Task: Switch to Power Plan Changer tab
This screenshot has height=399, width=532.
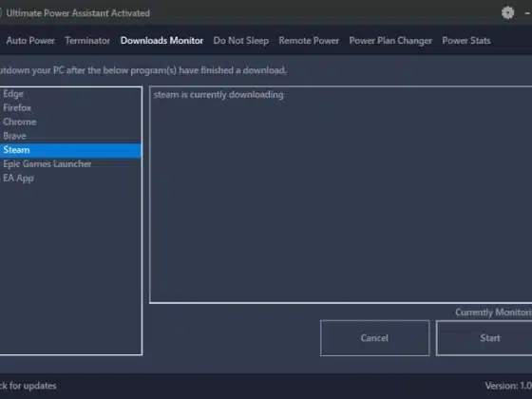Action: (x=390, y=41)
